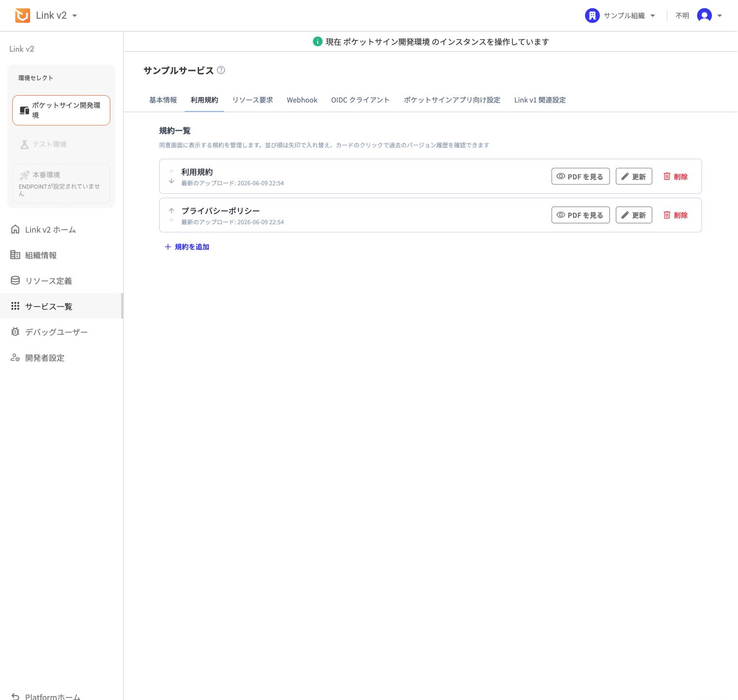Viewport: 738px width, 700px height.
Task: Open the 利用規約 card title
Action: [x=197, y=172]
